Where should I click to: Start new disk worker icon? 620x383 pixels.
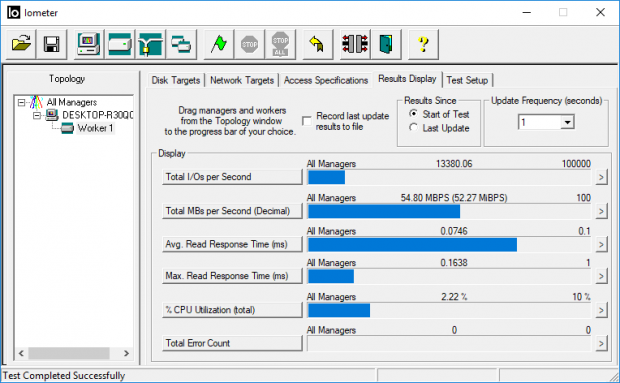click(119, 44)
